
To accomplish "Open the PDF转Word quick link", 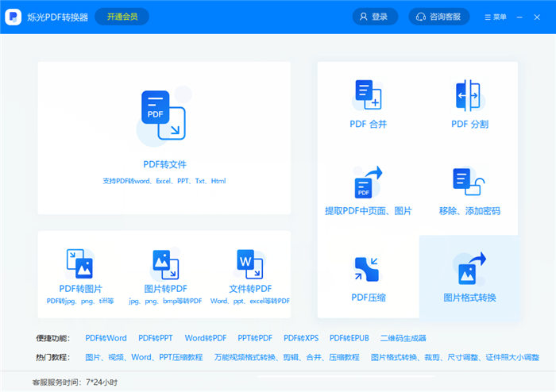I will [106, 338].
